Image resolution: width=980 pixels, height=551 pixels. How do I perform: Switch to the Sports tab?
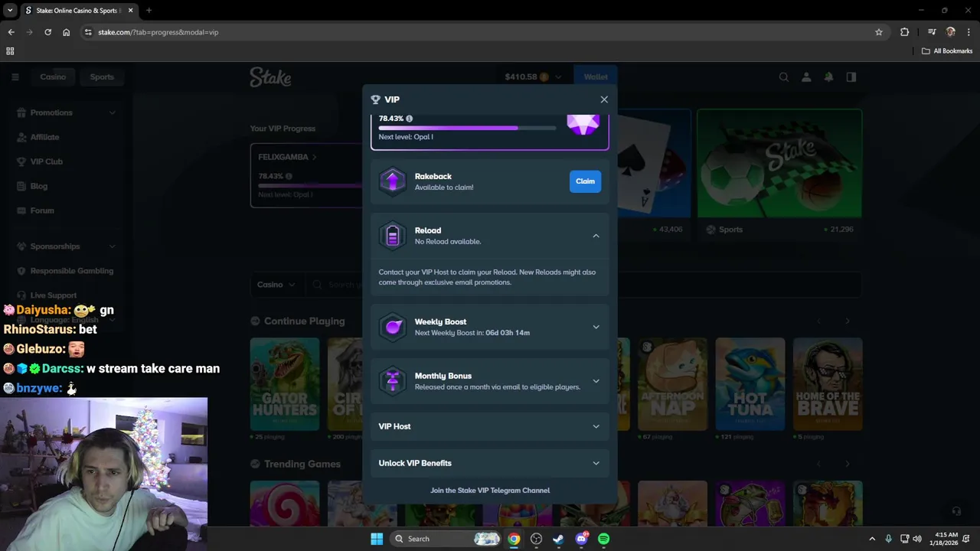coord(102,77)
